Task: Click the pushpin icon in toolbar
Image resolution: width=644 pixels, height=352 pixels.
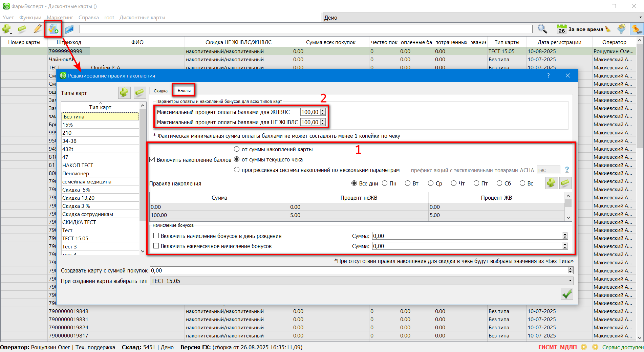Action: point(636,29)
